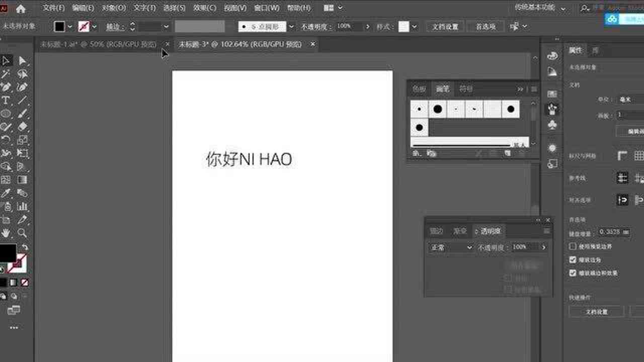The height and width of the screenshot is (362, 644).
Task: Select the Direct Selection tool
Action: [22, 61]
